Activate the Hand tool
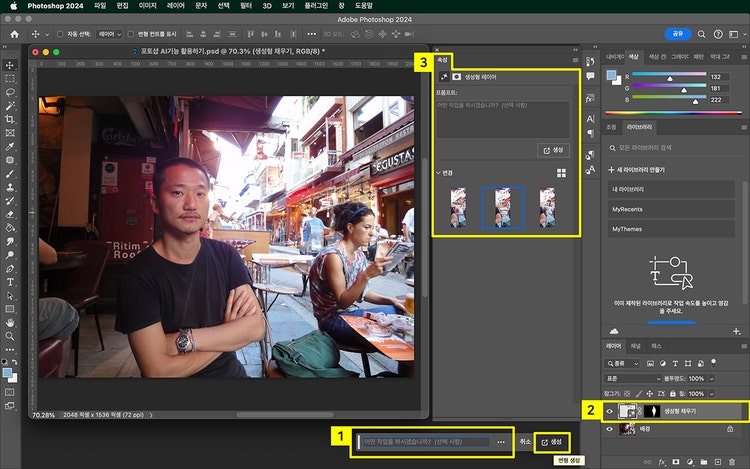This screenshot has height=469, width=750. click(x=10, y=323)
